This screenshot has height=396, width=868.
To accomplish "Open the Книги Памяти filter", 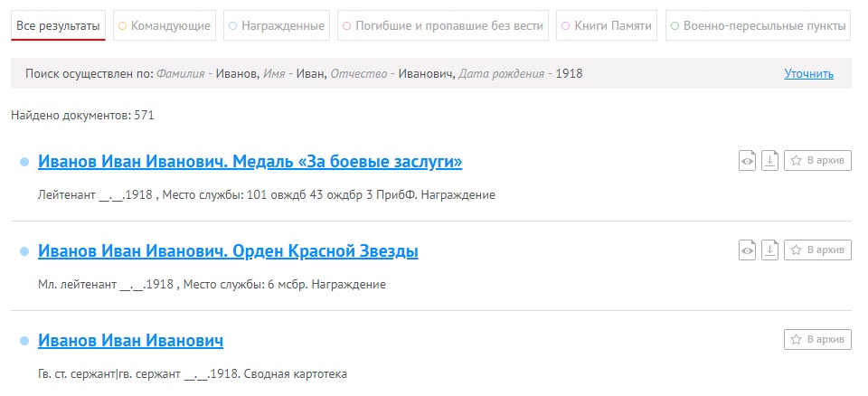I will coord(606,26).
